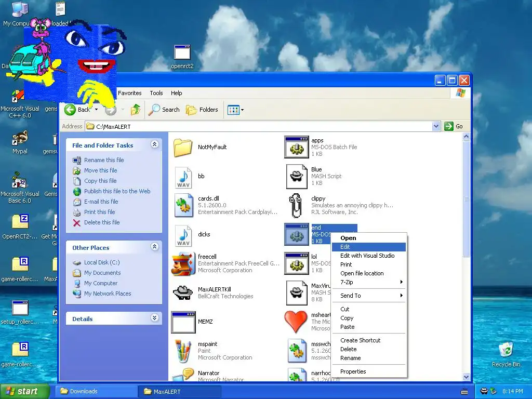Choose Paste in the context menu
The width and height of the screenshot is (532, 399).
[369, 327]
